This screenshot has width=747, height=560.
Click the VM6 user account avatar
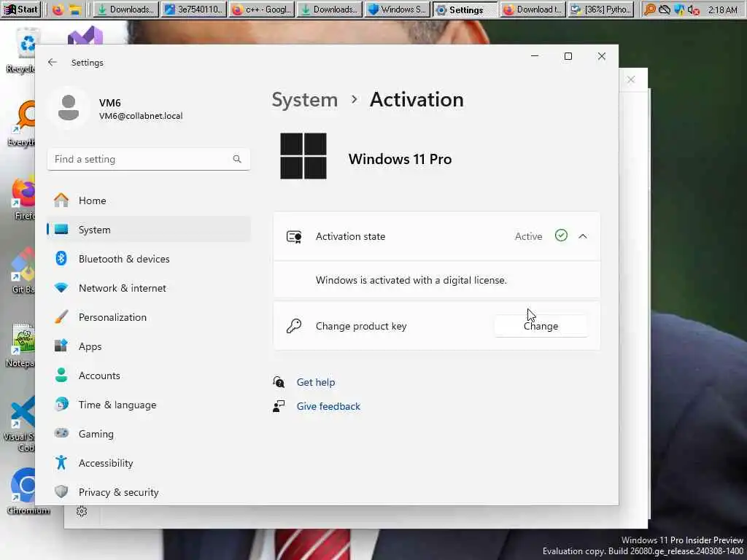coord(69,108)
